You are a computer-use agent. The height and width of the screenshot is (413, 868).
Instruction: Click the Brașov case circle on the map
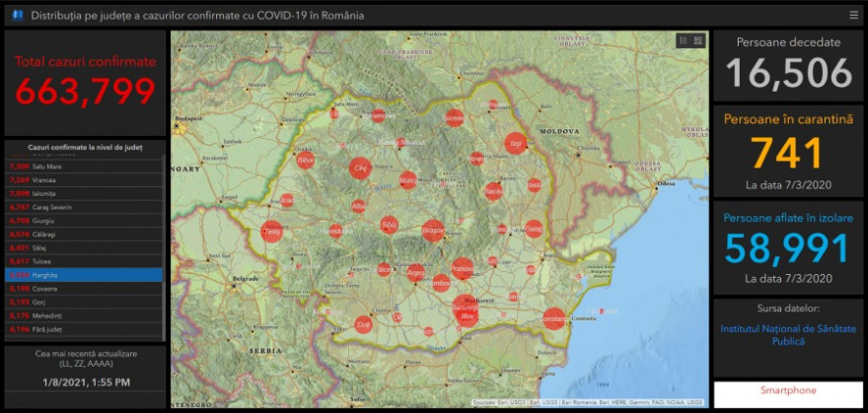433,231
